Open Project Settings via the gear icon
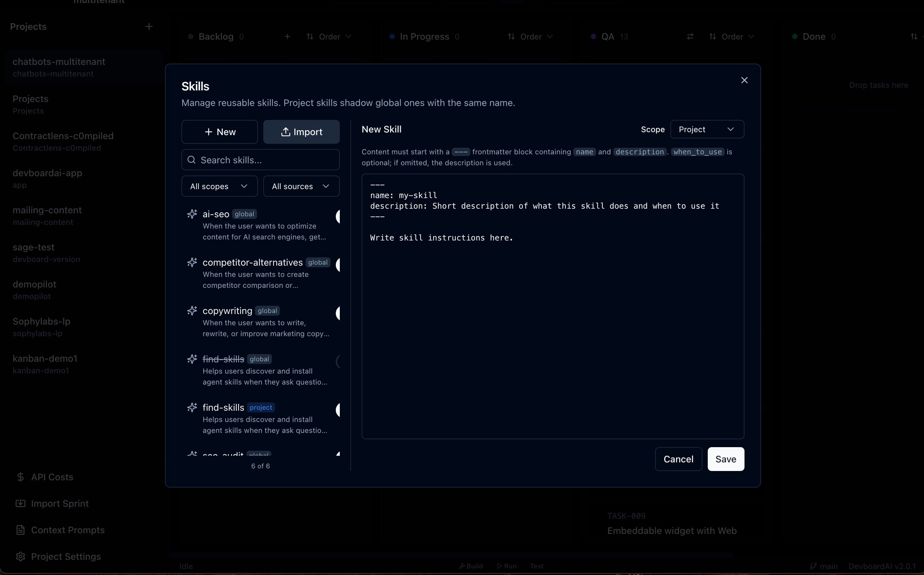 (x=21, y=556)
